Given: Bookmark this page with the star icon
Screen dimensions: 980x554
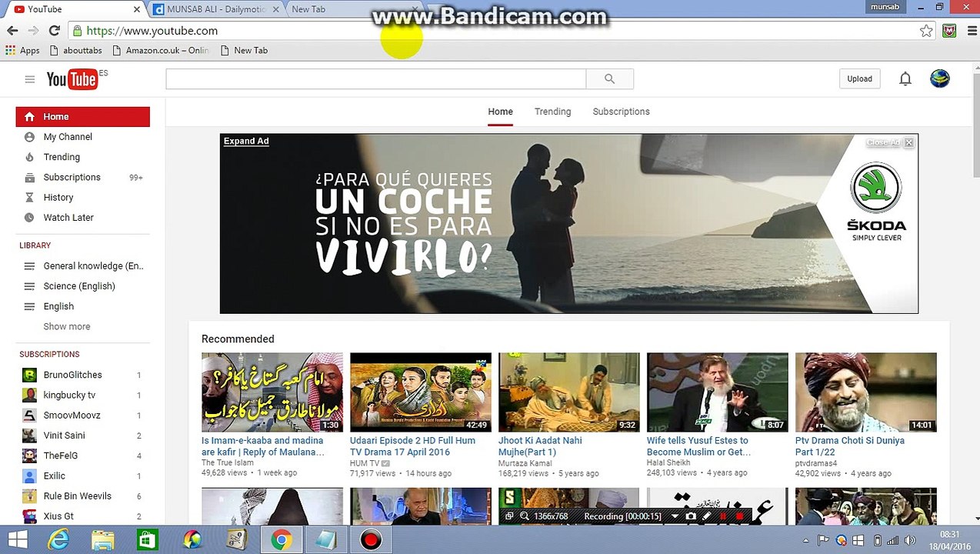Looking at the screenshot, I should tap(926, 31).
